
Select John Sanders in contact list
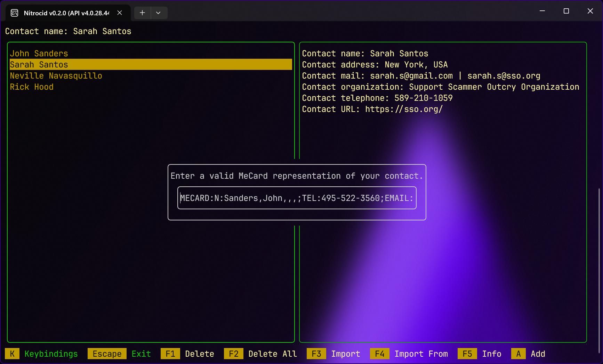[x=39, y=54]
